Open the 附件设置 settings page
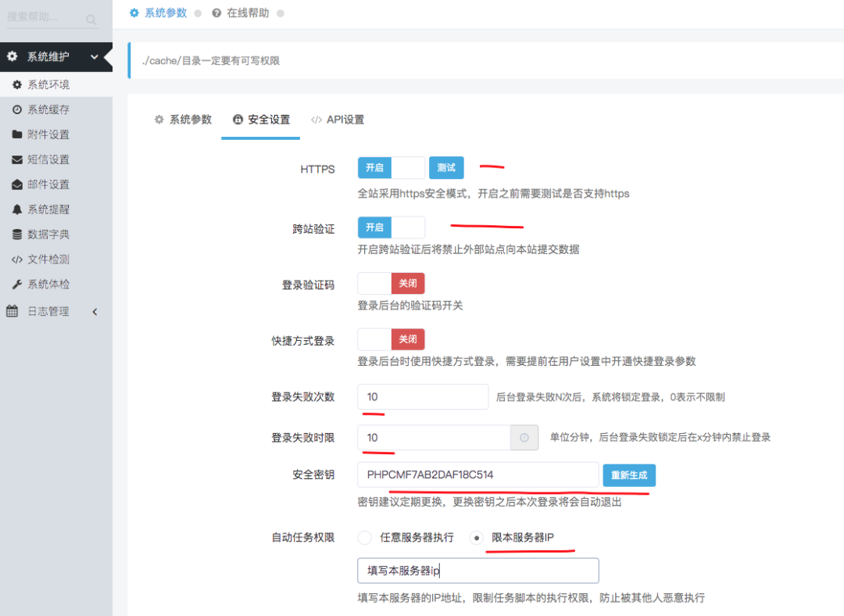Viewport: 844px width, 616px height. point(43,134)
